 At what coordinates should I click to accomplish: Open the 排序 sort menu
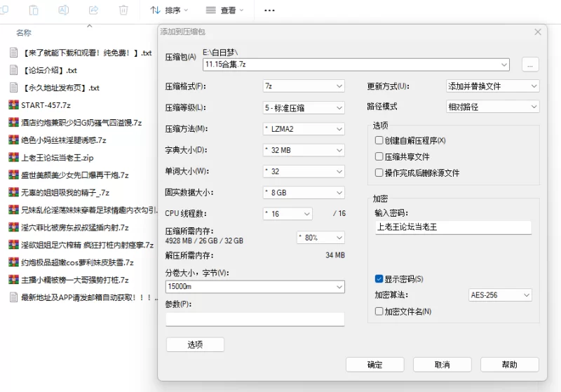pos(170,11)
